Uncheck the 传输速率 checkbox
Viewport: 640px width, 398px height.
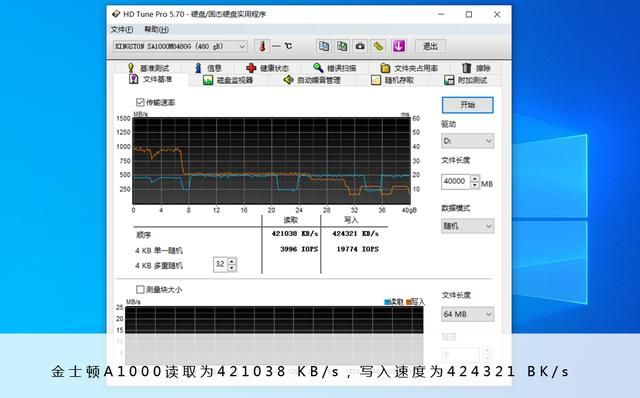tap(140, 102)
